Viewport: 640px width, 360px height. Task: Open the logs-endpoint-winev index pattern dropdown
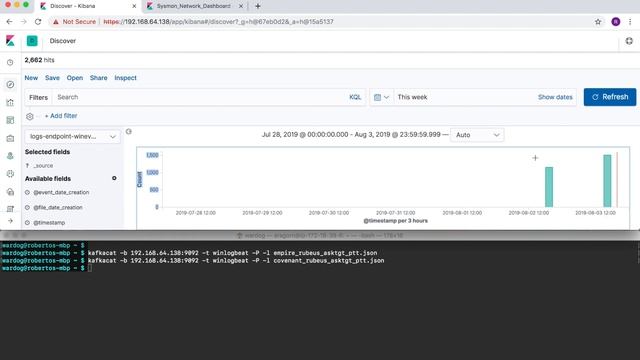[x=72, y=136]
